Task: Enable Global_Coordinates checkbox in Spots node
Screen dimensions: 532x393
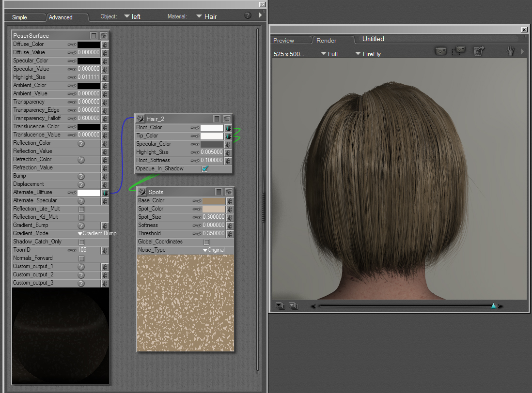Action: (x=207, y=242)
